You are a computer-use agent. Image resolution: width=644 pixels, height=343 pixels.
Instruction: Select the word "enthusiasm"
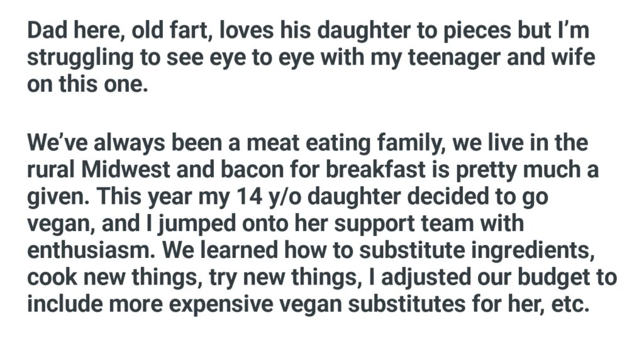pyautogui.click(x=91, y=249)
